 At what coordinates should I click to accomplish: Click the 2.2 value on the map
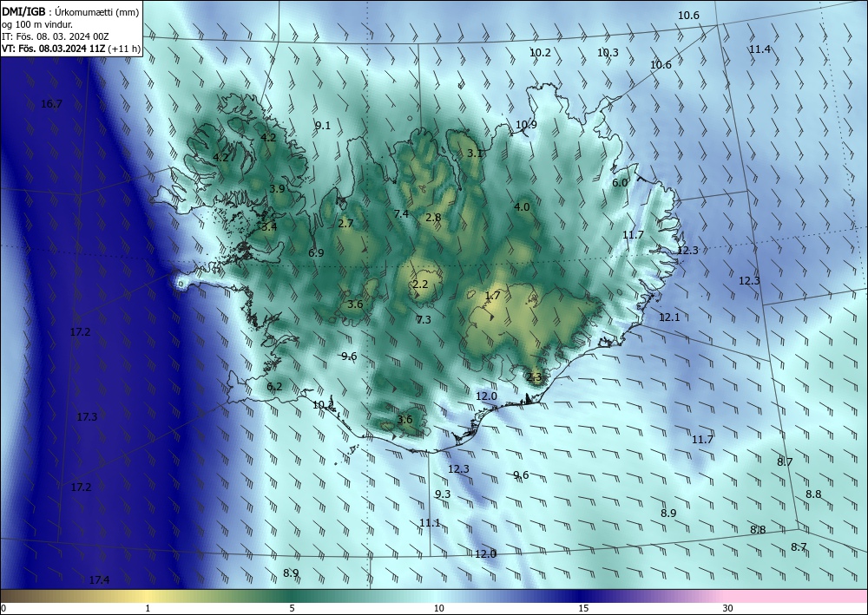[x=421, y=285]
